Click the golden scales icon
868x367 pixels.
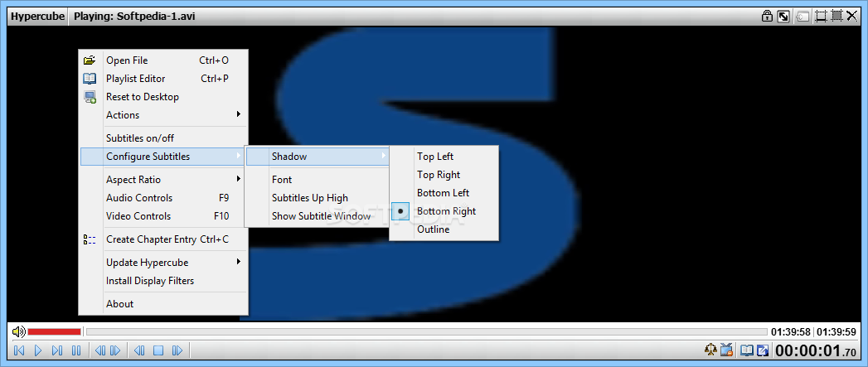(710, 350)
